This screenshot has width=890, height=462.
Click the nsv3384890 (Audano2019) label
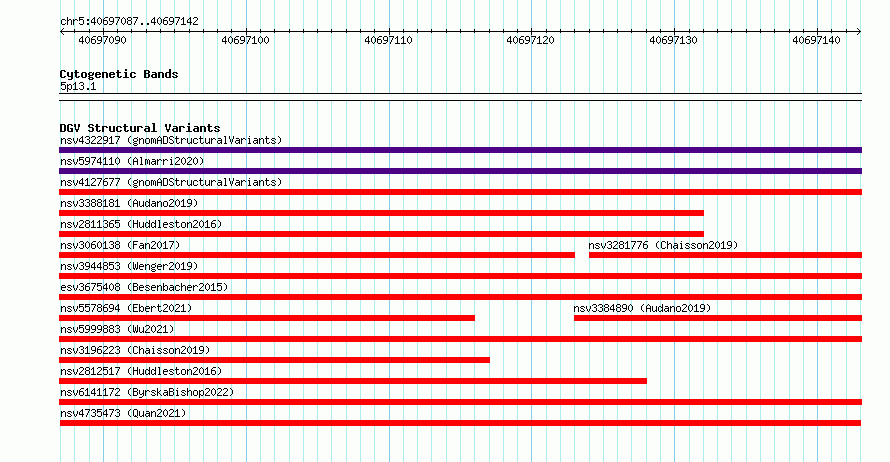click(642, 308)
